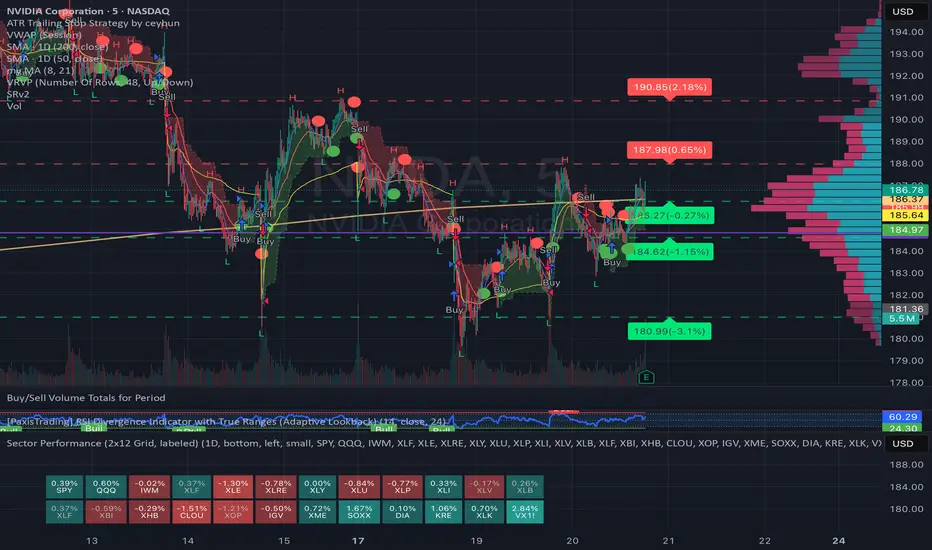932x550 pixels.
Task: Click the 187.98(0.65%) resistance label
Action: pos(670,150)
